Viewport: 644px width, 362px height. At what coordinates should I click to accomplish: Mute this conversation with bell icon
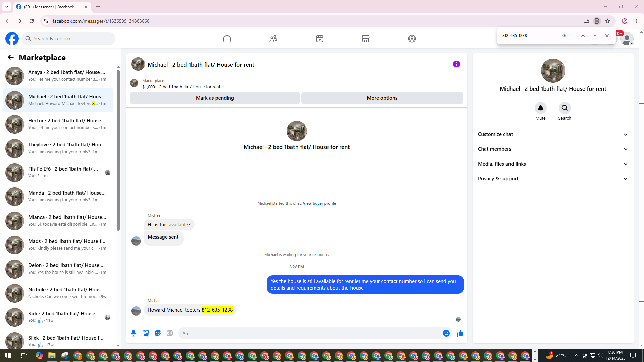540,108
